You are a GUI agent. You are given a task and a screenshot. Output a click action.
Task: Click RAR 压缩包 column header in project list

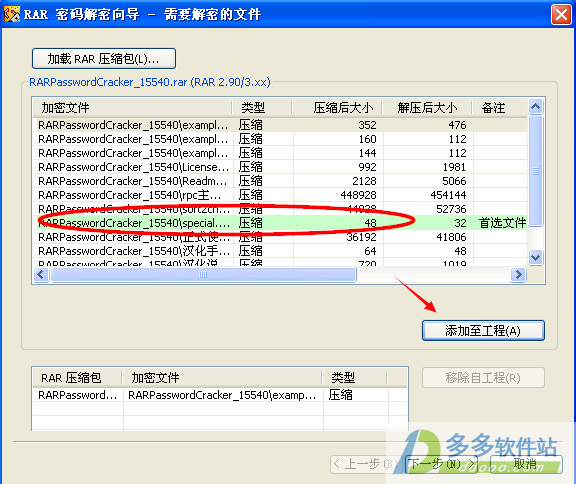pos(77,378)
